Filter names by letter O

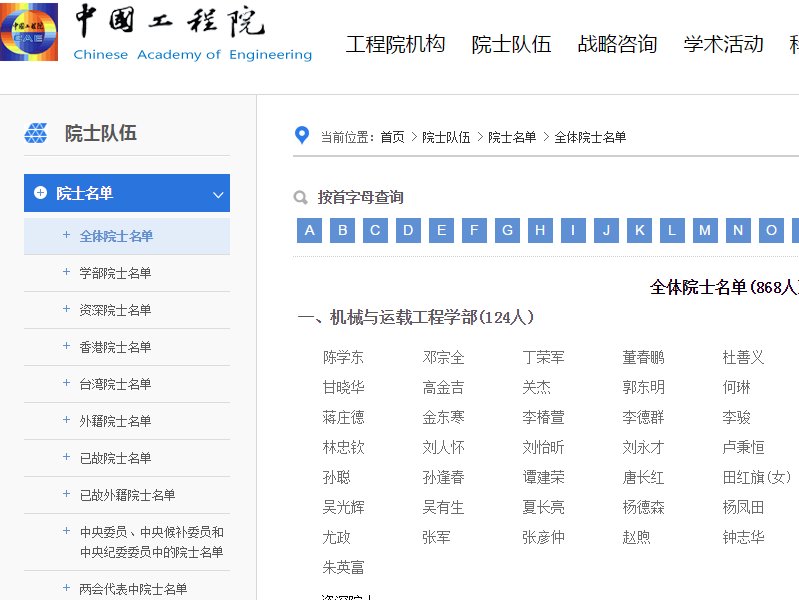771,230
